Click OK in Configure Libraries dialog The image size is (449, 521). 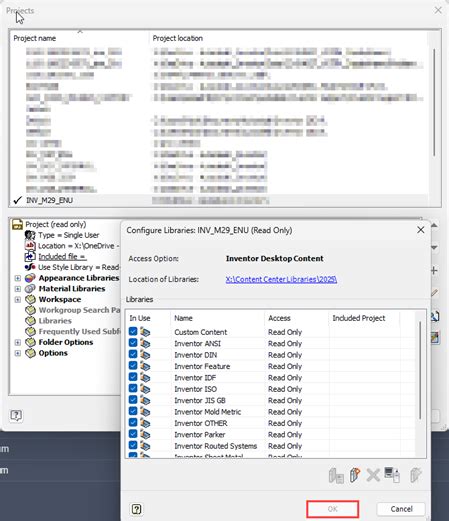tap(333, 509)
